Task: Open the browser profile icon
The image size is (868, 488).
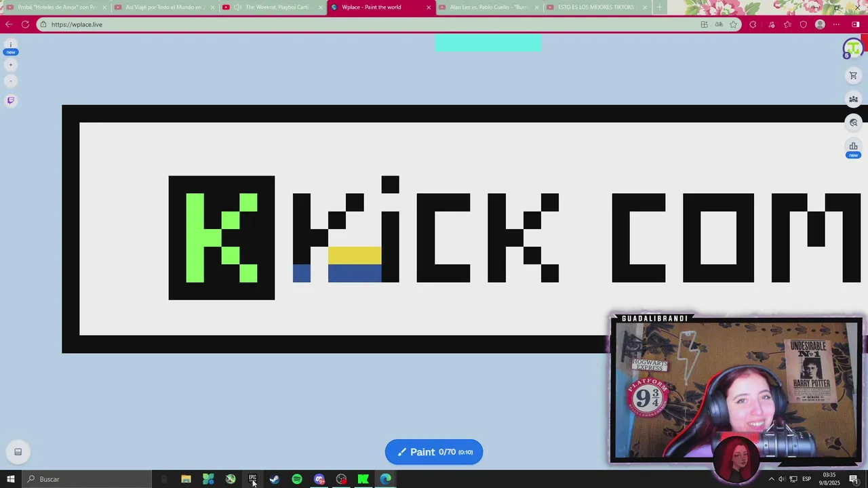Action: [x=820, y=24]
